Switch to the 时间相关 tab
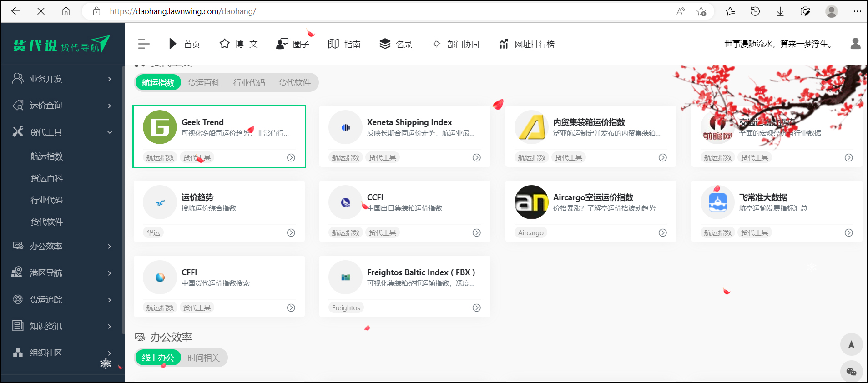 [x=204, y=358]
